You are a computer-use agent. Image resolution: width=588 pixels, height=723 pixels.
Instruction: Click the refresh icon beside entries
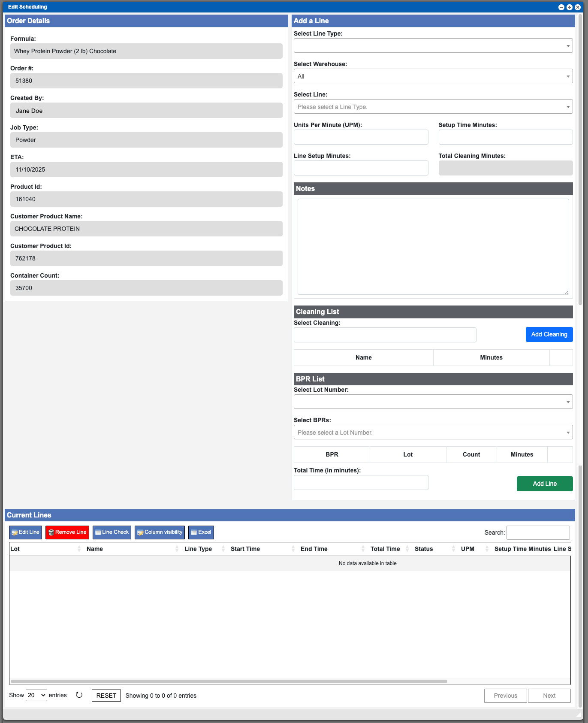tap(79, 695)
